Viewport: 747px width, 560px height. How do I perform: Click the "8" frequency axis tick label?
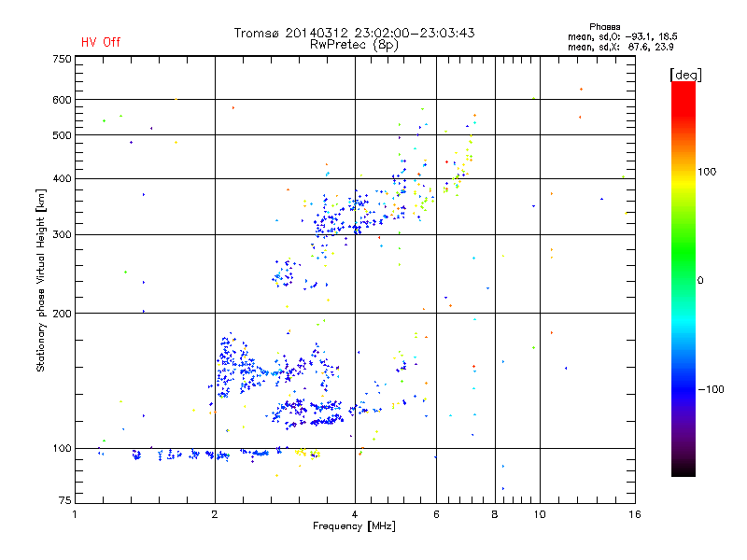tap(495, 514)
